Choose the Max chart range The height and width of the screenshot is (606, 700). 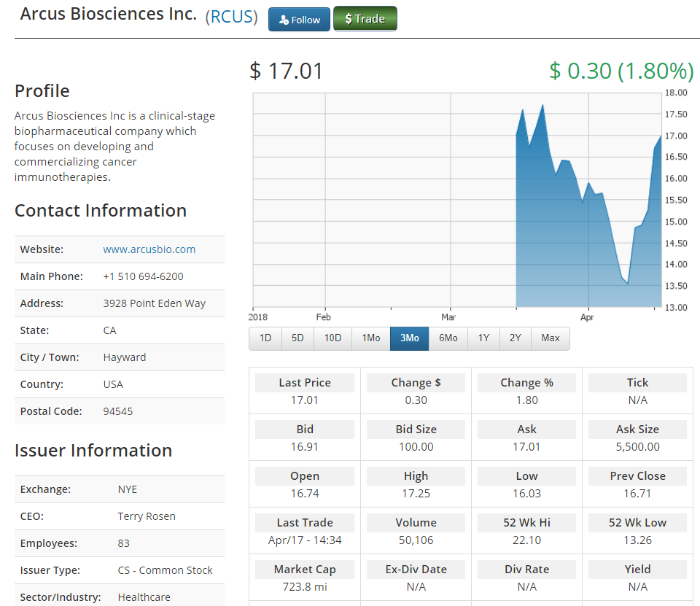pyautogui.click(x=551, y=338)
